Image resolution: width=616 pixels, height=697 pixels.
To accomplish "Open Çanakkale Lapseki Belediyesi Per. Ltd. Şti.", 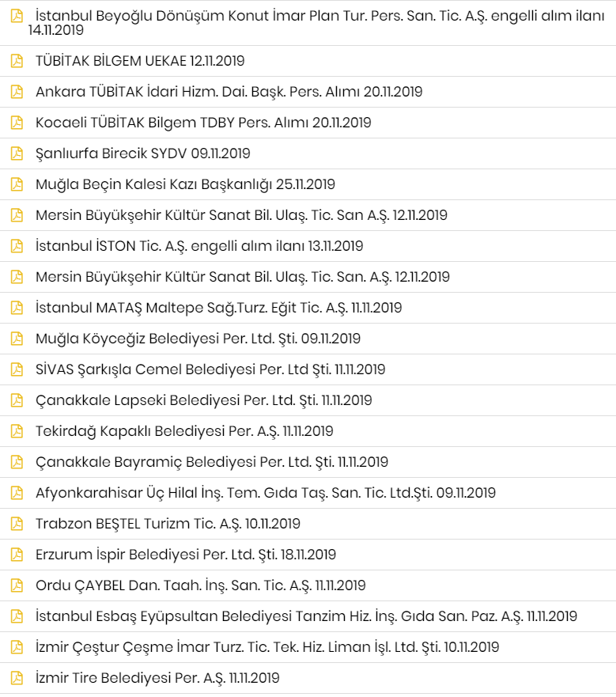I will 203,400.
